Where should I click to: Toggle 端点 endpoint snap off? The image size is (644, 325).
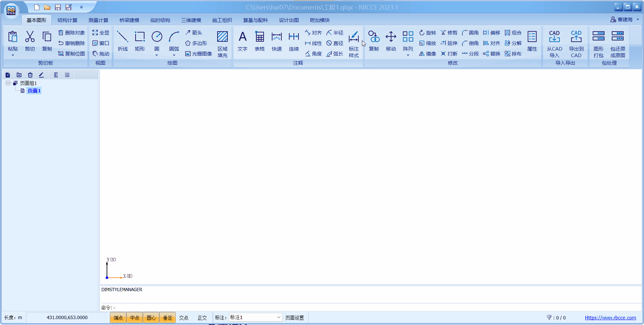pyautogui.click(x=118, y=318)
